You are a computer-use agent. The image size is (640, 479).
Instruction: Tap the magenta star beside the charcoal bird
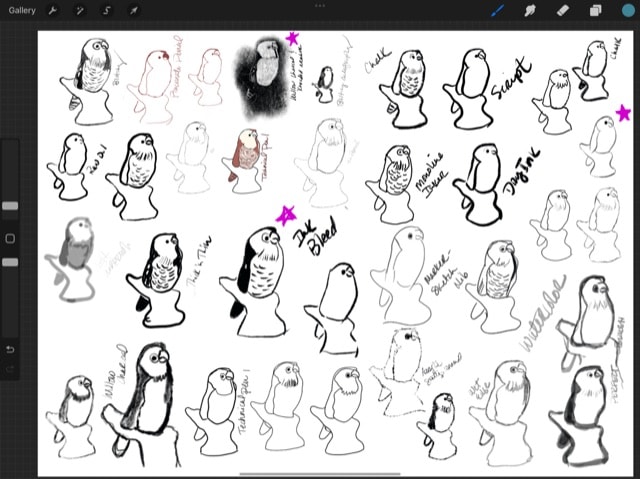292,39
